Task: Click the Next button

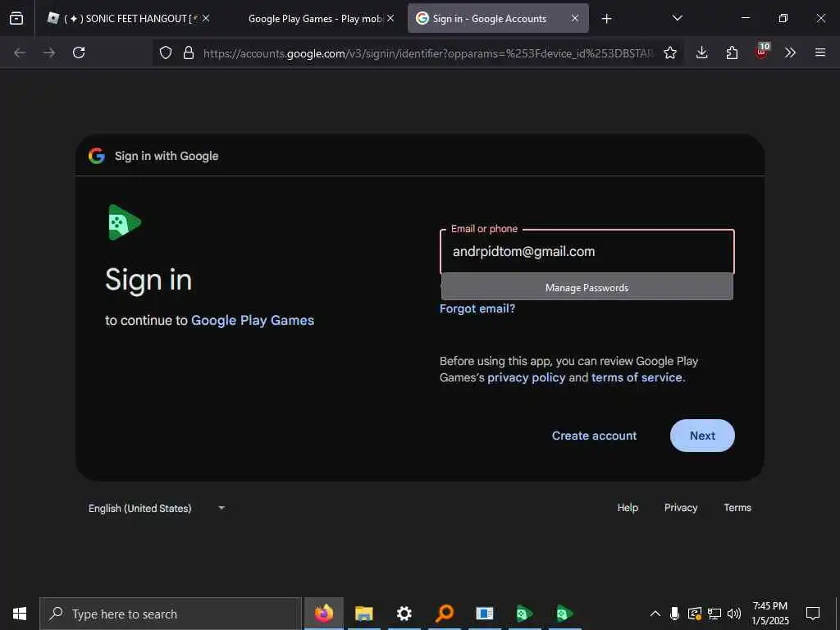Action: pos(702,436)
